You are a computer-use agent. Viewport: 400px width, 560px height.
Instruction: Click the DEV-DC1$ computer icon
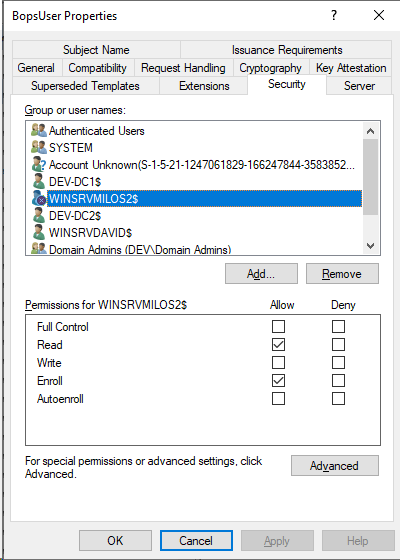tap(39, 181)
